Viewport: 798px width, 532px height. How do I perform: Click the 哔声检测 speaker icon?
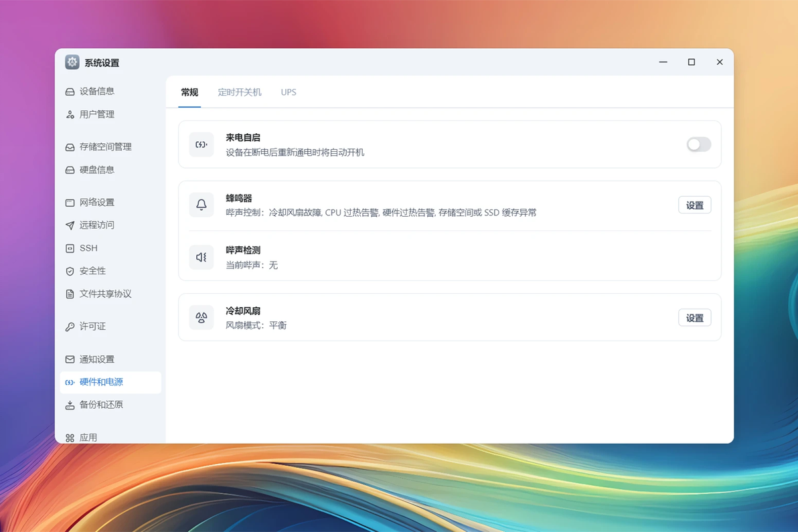coord(202,258)
